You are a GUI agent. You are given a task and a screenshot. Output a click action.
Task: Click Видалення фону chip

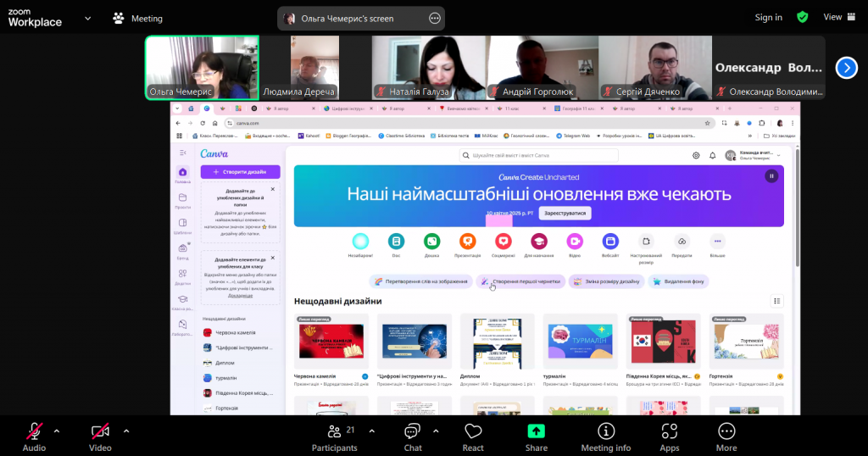pyautogui.click(x=679, y=281)
